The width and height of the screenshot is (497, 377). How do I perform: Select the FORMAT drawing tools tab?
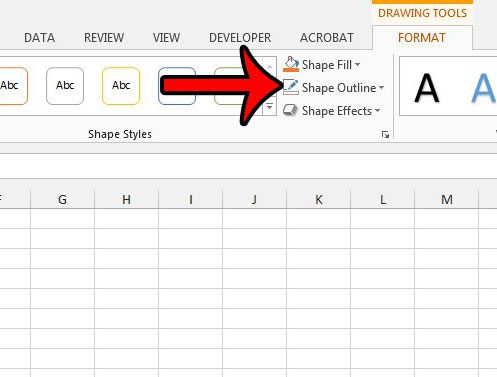click(x=422, y=38)
